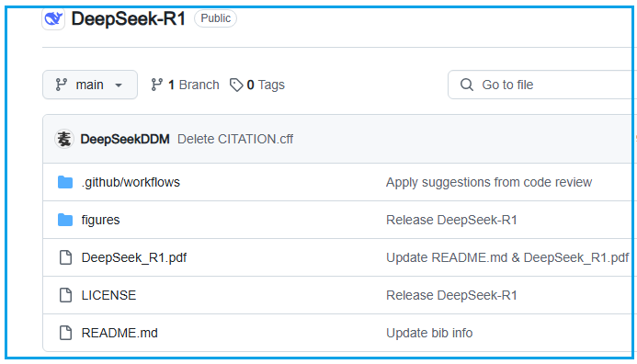
Task: Click the dropdown caret beside main
Action: click(119, 85)
